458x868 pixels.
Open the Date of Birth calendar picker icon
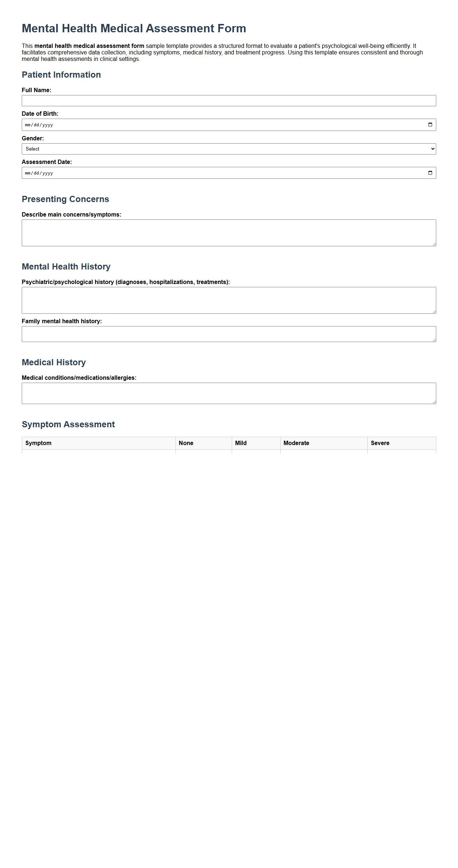[x=430, y=124]
